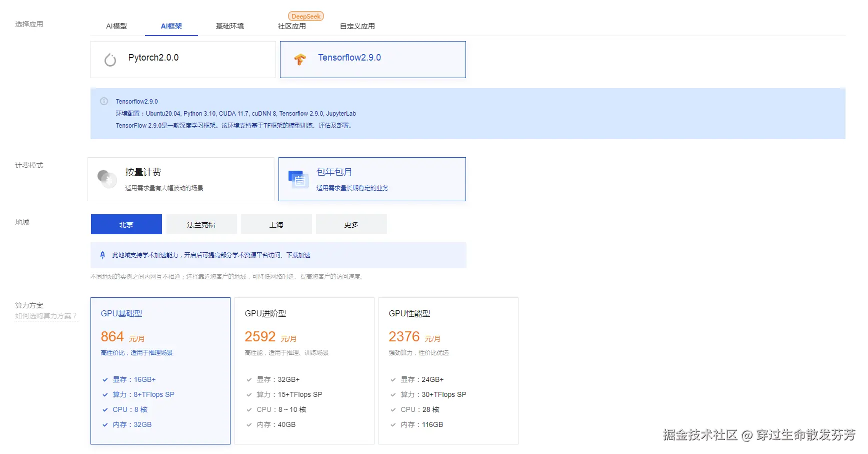The width and height of the screenshot is (868, 454).
Task: Select the Pytorch2.0.0 framework card
Action: [x=183, y=59]
